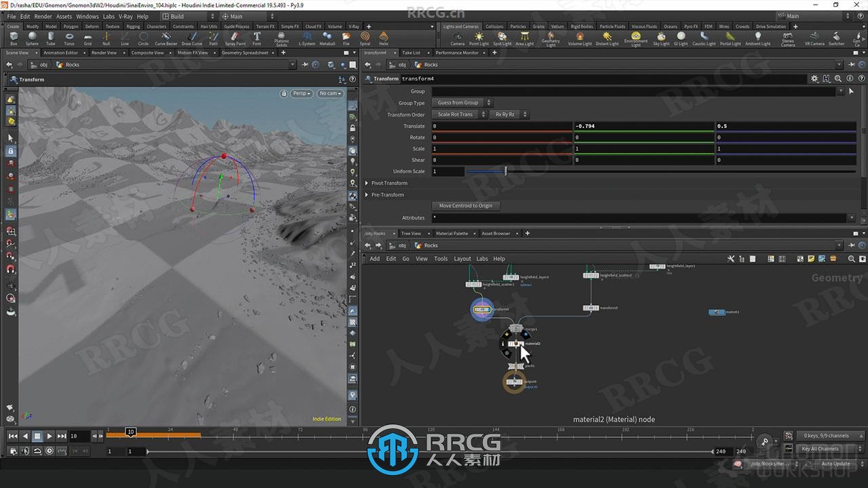Switch to the Take List tab
Viewport: 868px width, 488px height.
point(411,53)
